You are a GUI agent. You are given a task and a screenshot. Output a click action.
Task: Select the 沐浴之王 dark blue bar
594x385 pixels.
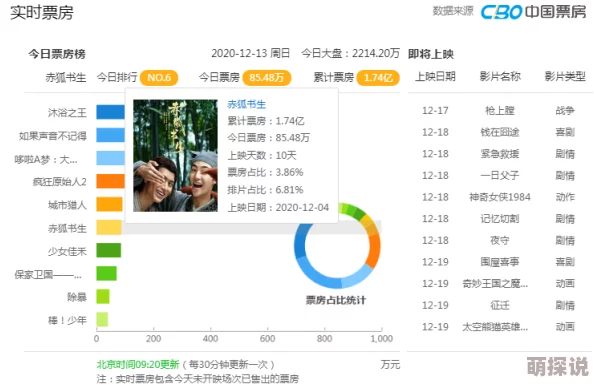coord(110,112)
